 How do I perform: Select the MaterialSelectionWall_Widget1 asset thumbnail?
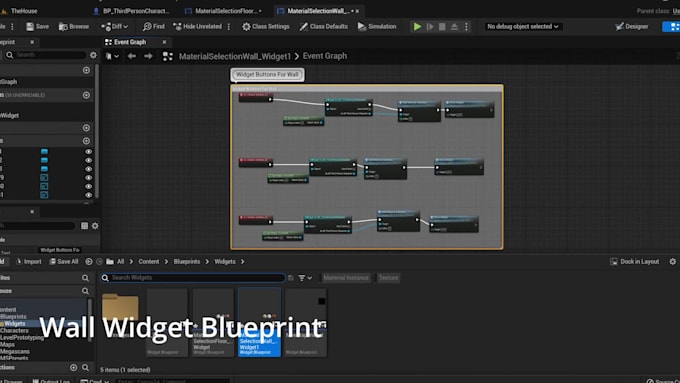click(259, 322)
